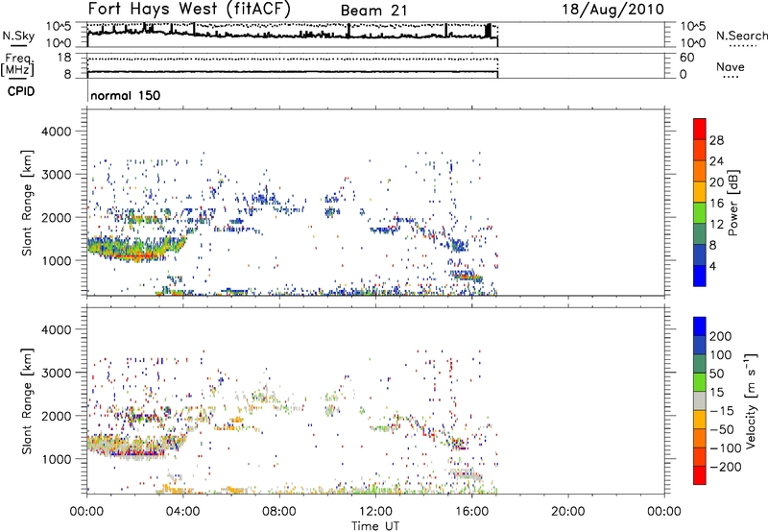Click the "4000" tick of the velocity panel

click(56, 329)
